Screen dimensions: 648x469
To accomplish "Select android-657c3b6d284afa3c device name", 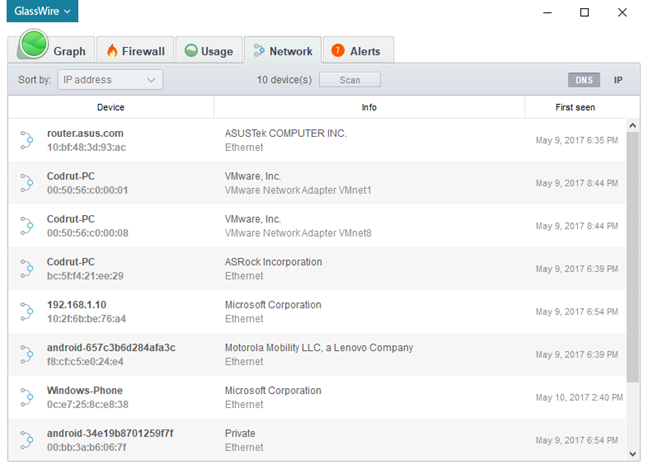I will click(111, 348).
